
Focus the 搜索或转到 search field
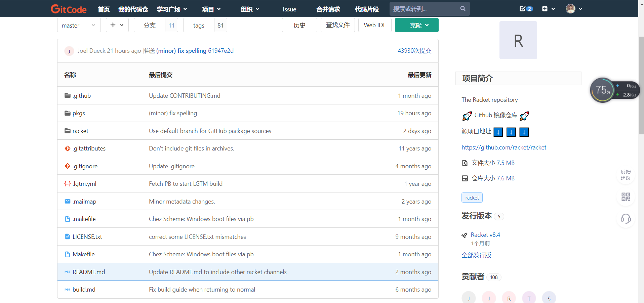(x=430, y=9)
